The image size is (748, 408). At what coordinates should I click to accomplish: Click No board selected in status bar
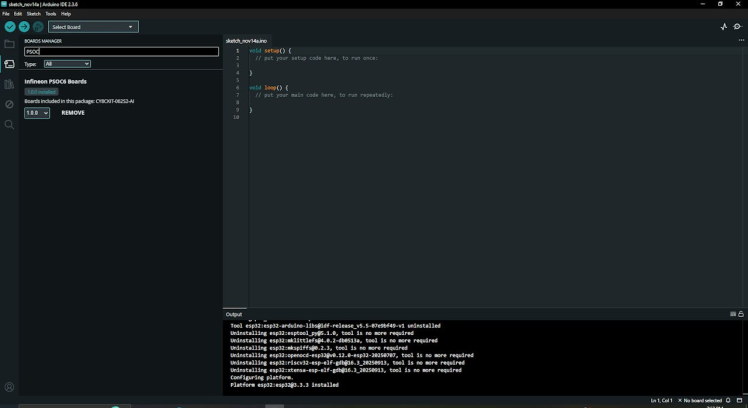702,400
